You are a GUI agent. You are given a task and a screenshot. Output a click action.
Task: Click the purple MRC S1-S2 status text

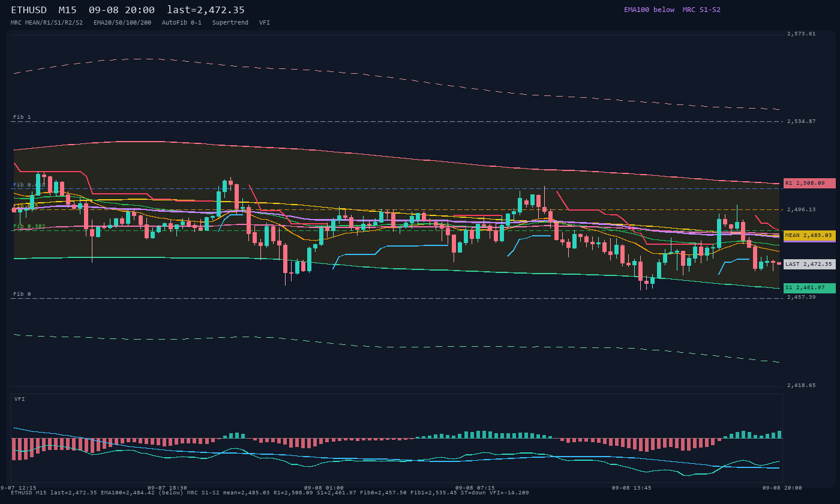(x=701, y=10)
